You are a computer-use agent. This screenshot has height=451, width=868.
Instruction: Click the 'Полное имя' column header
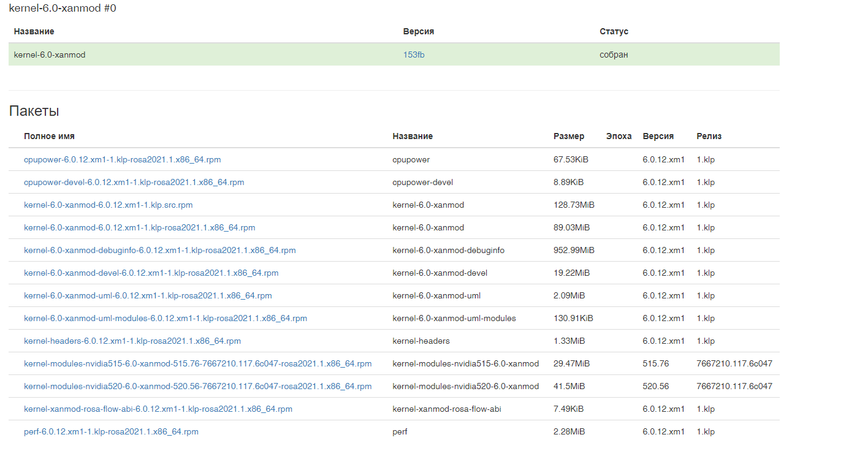coord(49,136)
